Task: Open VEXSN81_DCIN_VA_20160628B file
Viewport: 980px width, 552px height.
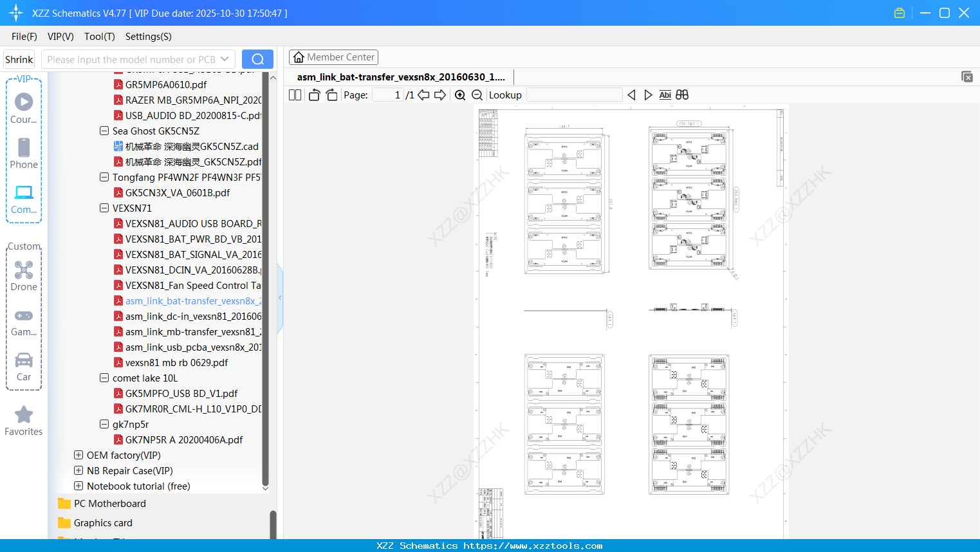Action: pyautogui.click(x=193, y=270)
